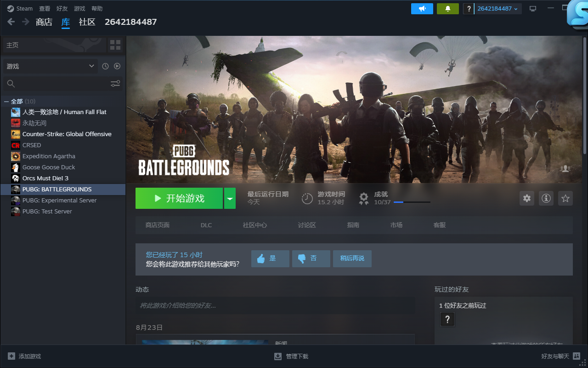
Task: Toggle the ready-to-play filter icon
Action: 117,66
